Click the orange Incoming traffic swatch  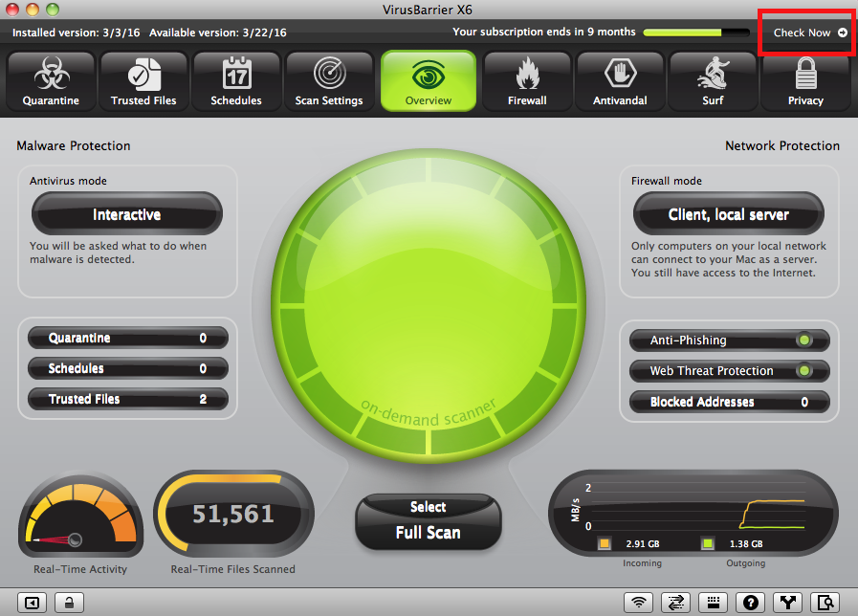[x=605, y=544]
